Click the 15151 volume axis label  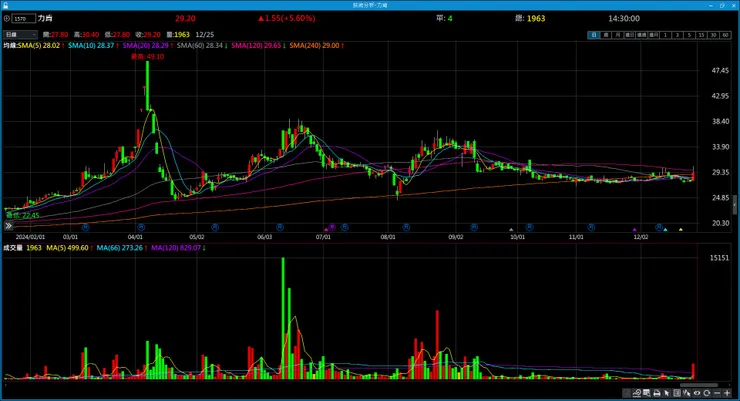[x=719, y=258]
